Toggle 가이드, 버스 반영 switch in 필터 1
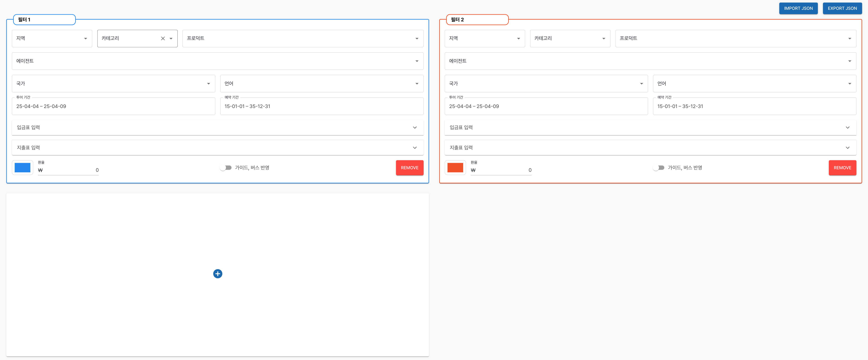Image resolution: width=868 pixels, height=360 pixels. pos(226,168)
